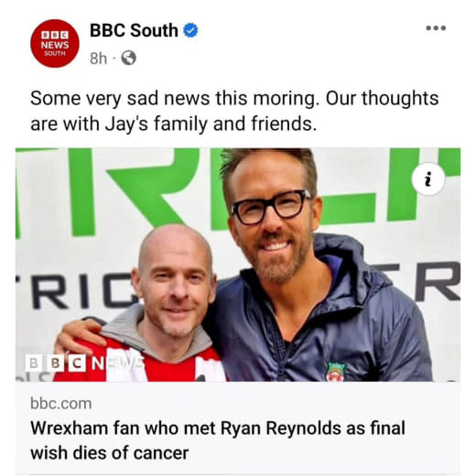Click the 'wish dies of cancer' headline line
The width and height of the screenshot is (476, 476).
pyautogui.click(x=110, y=453)
